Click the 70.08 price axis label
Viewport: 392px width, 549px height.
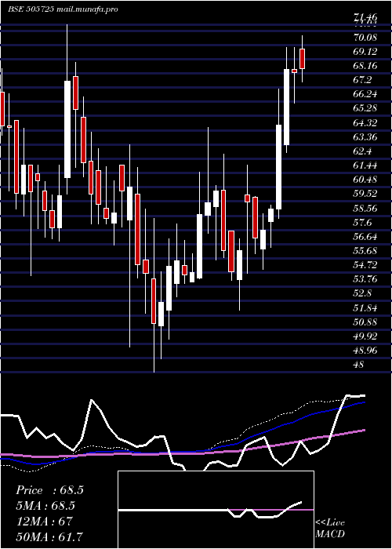click(365, 38)
